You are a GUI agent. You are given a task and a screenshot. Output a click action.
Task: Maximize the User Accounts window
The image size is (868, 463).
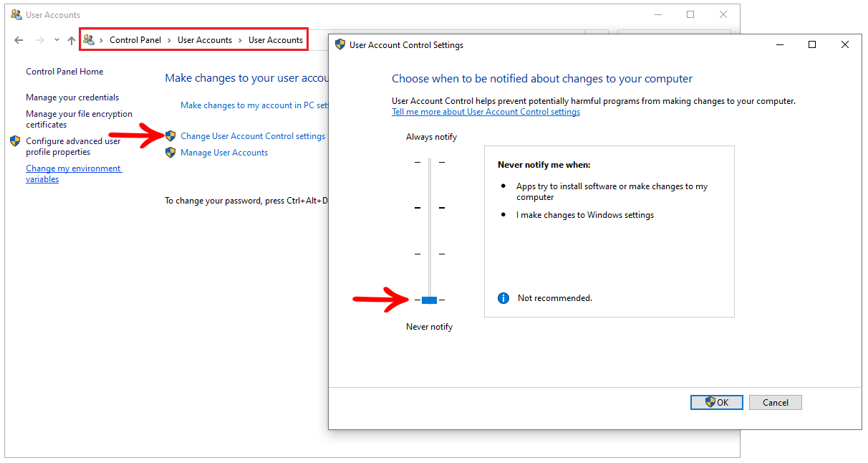[690, 14]
